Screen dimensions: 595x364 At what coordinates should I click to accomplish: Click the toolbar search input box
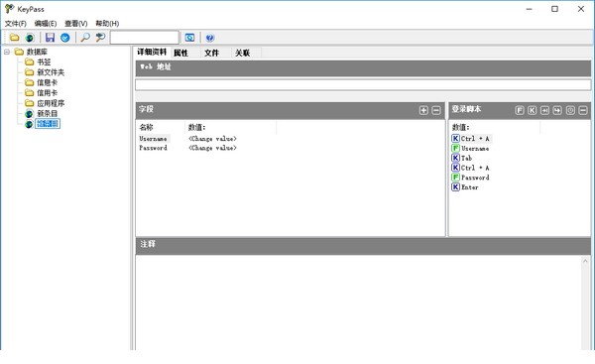144,38
